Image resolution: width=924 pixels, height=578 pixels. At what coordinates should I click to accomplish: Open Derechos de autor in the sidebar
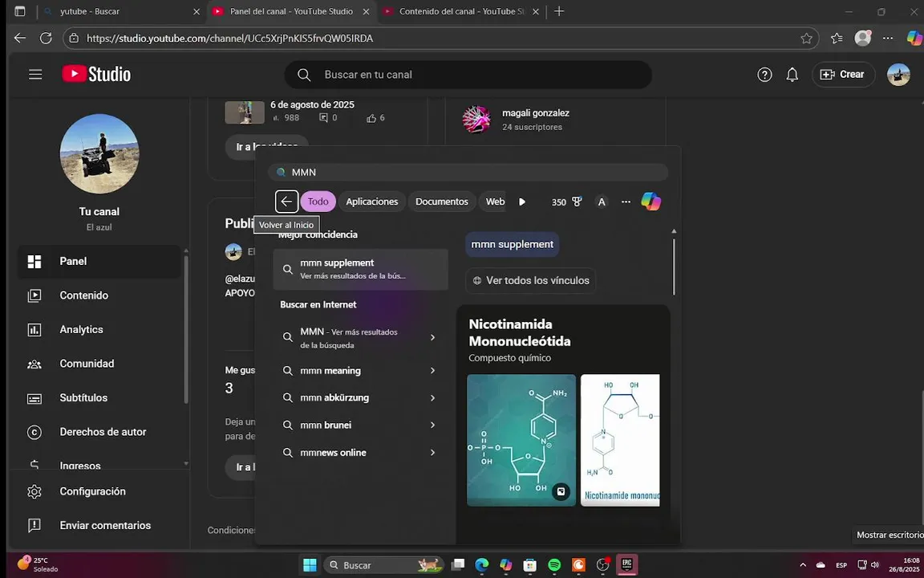pyautogui.click(x=99, y=433)
